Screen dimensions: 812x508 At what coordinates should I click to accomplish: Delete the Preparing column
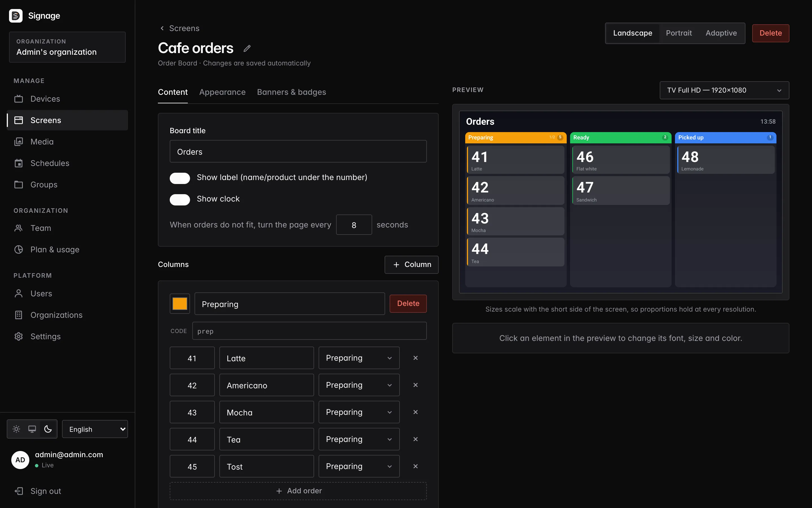[408, 304]
